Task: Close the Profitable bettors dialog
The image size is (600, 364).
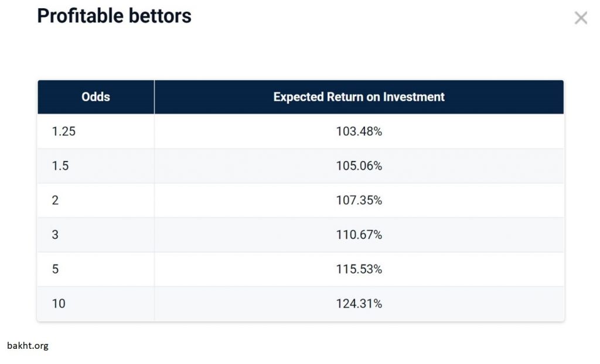Action: (x=581, y=18)
